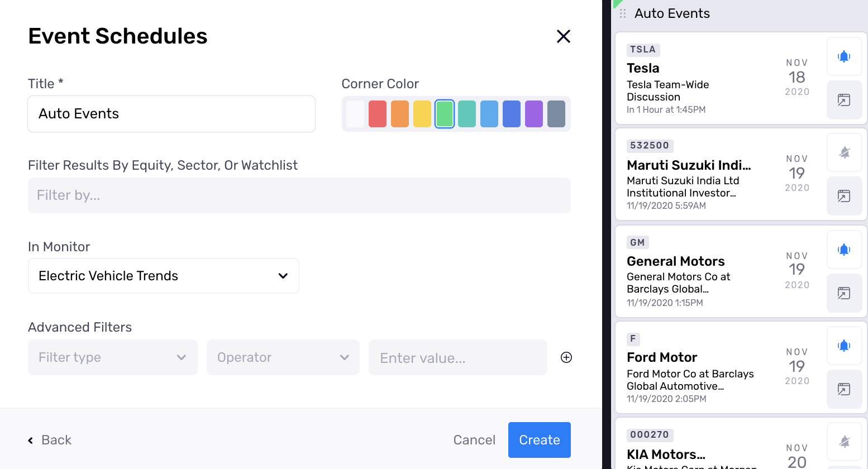Viewport: 868px width, 469px height.
Task: Select the white corner color swatch
Action: [355, 114]
